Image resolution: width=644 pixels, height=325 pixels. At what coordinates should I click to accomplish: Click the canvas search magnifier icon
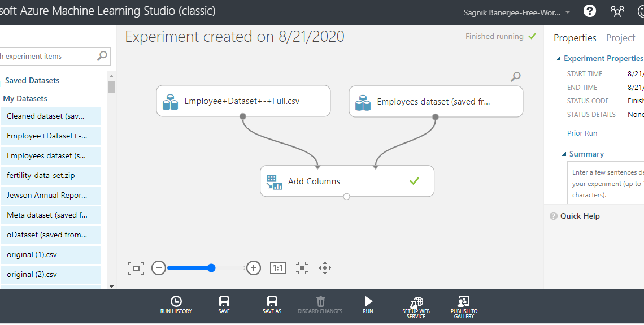(515, 76)
